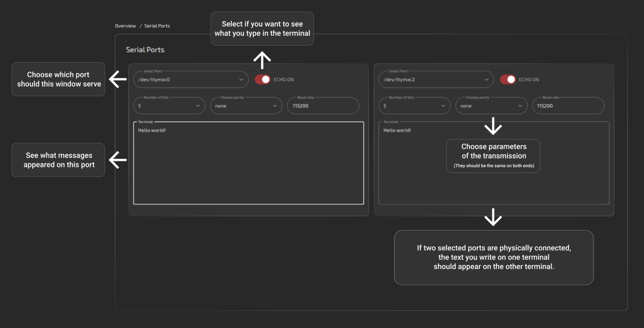The image size is (644, 328).
Task: Disable ECHO ON switch for /dev/ttymxc2
Action: tap(508, 79)
